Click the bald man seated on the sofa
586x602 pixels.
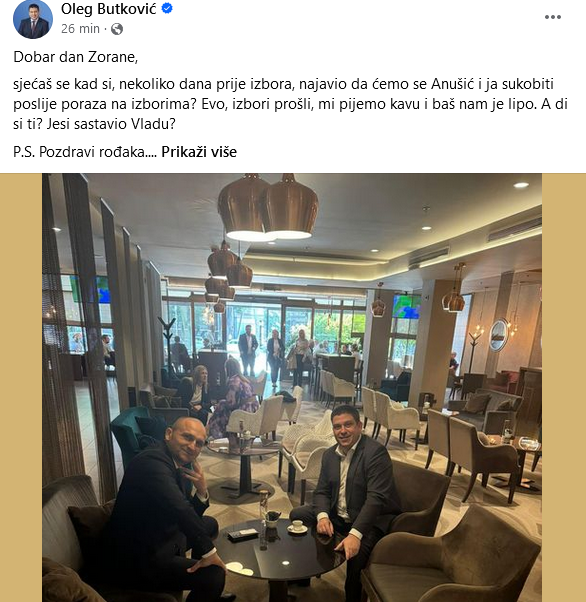click(167, 511)
